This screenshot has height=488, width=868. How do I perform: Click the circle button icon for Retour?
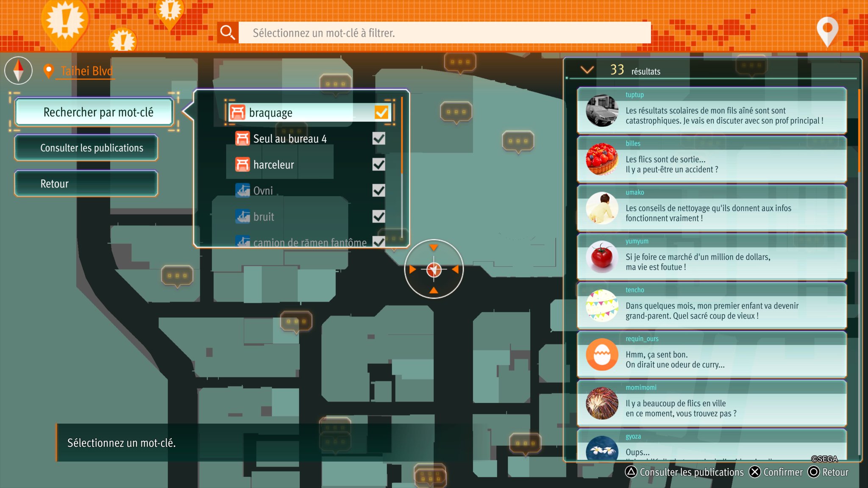[814, 472]
